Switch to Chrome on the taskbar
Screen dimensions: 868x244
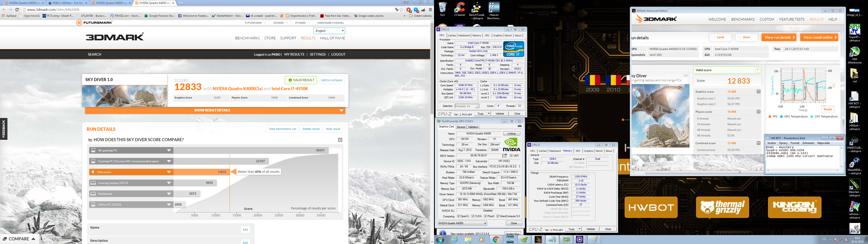click(x=496, y=240)
